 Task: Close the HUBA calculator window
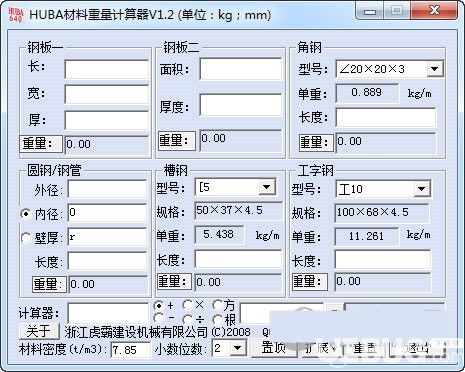(x=434, y=11)
